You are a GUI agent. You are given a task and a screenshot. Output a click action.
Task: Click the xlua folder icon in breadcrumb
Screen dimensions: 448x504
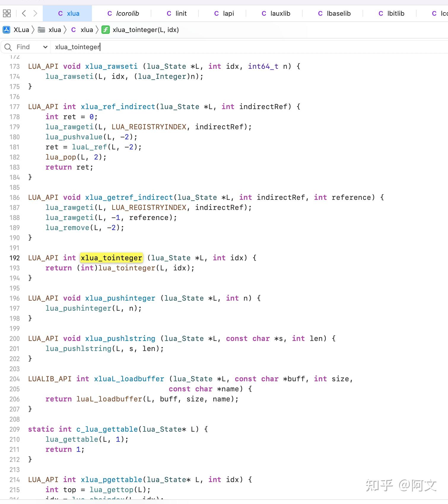click(x=42, y=30)
